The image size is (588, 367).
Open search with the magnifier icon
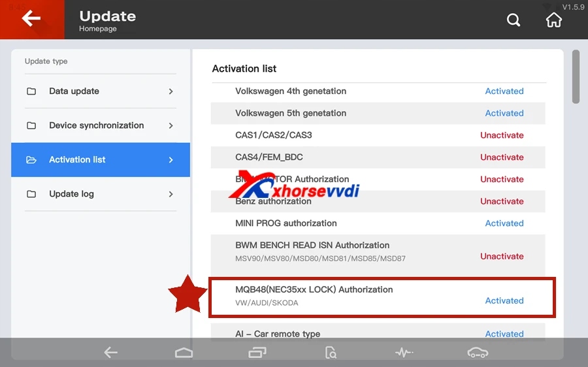[514, 20]
